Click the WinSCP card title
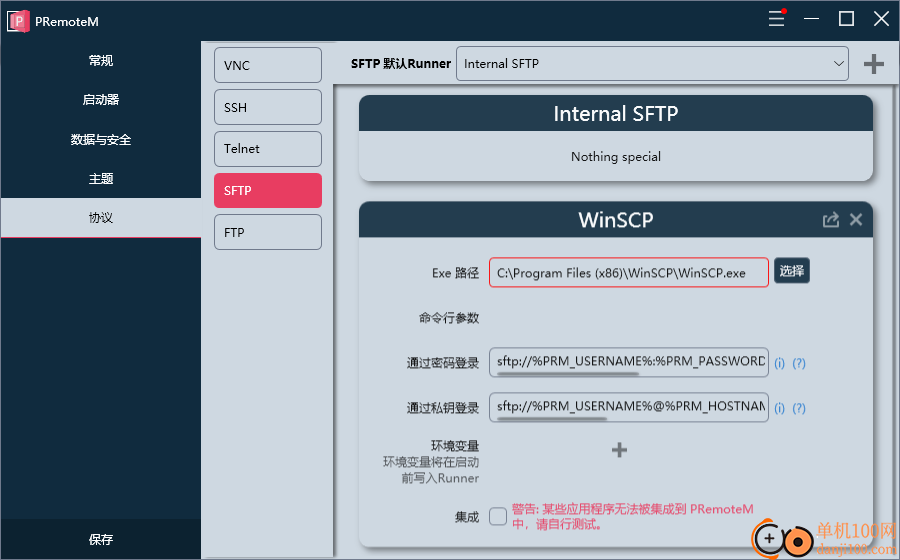 coord(616,220)
